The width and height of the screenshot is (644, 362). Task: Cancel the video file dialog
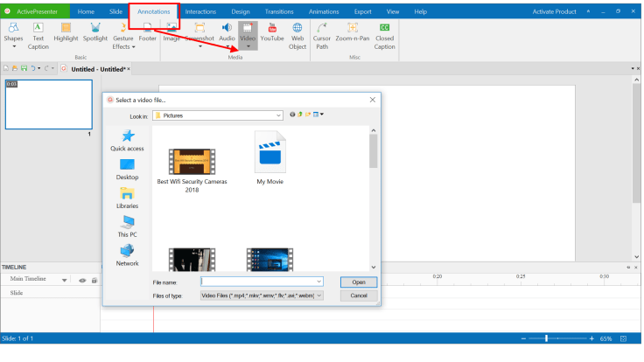358,296
